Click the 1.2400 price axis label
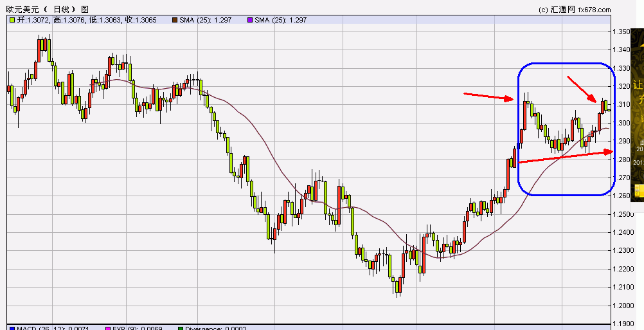Viewport: 644px width, 330px height. click(x=623, y=232)
